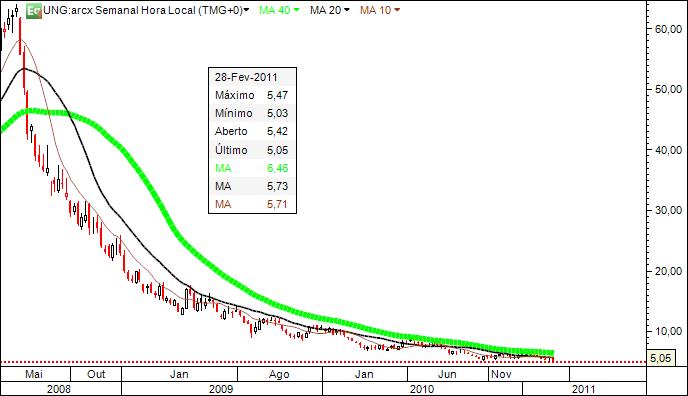The image size is (688, 396).
Task: Click the 28-Fev-2011 date in data box
Action: pyautogui.click(x=246, y=77)
